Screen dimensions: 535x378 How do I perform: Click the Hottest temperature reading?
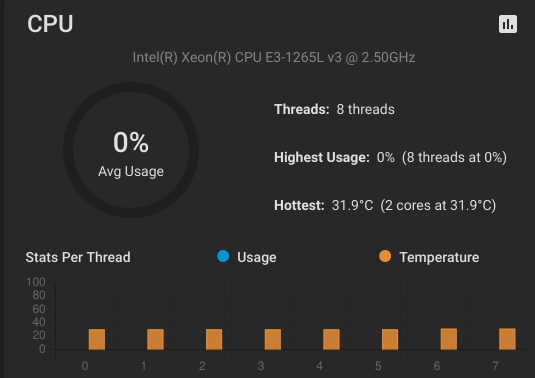click(x=385, y=205)
